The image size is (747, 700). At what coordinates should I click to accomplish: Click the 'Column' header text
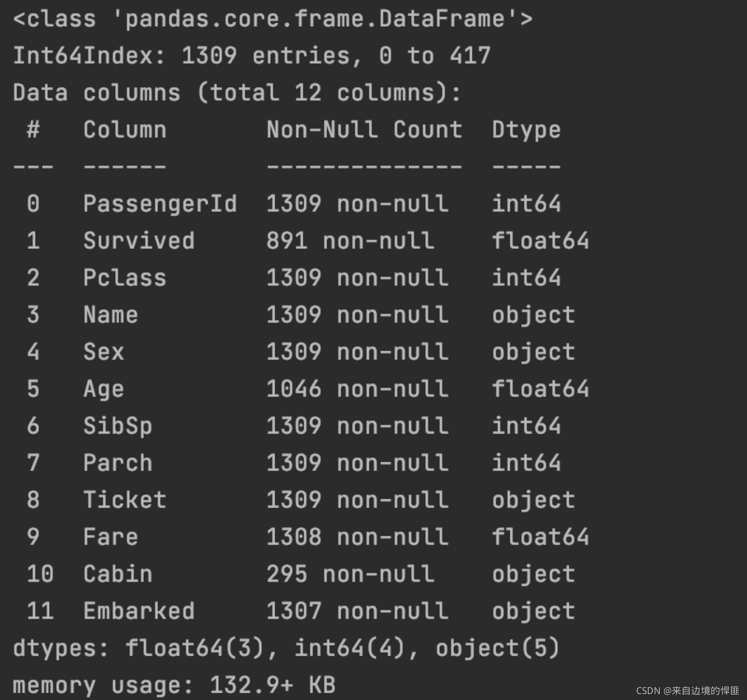[x=125, y=130]
